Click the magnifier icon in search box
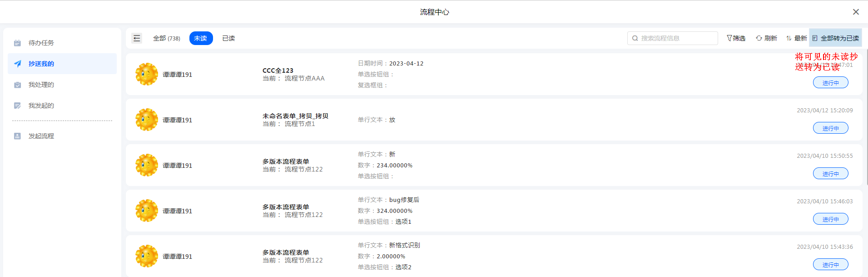This screenshot has width=868, height=277. [635, 38]
